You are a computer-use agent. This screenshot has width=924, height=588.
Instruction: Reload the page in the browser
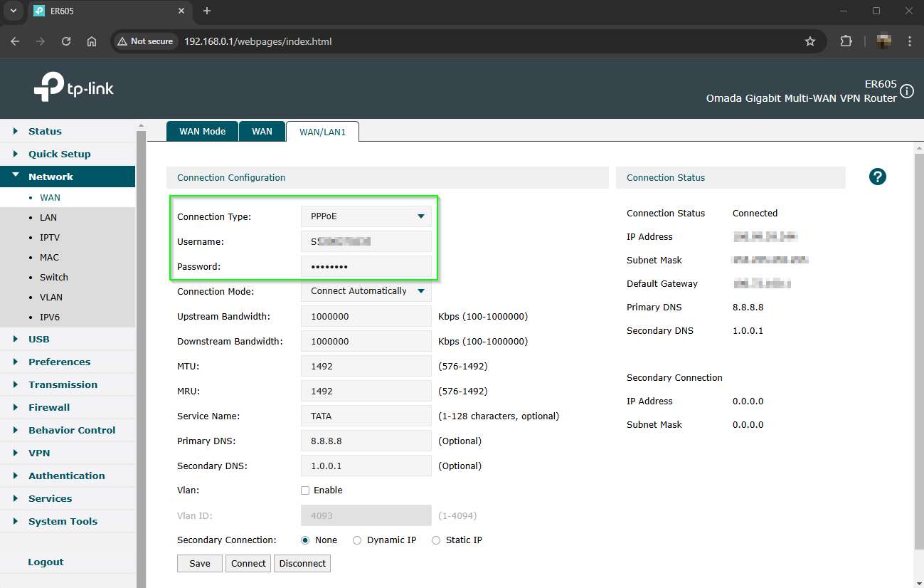[x=65, y=41]
